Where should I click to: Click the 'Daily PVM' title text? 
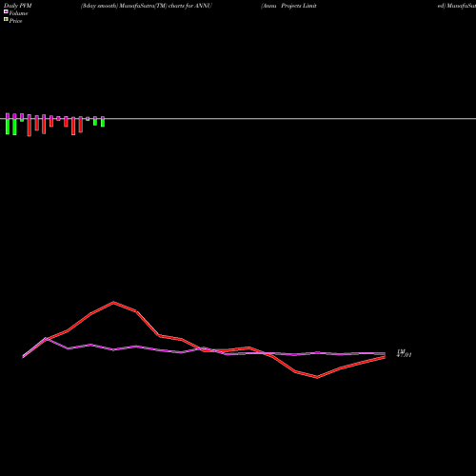click(x=18, y=6)
